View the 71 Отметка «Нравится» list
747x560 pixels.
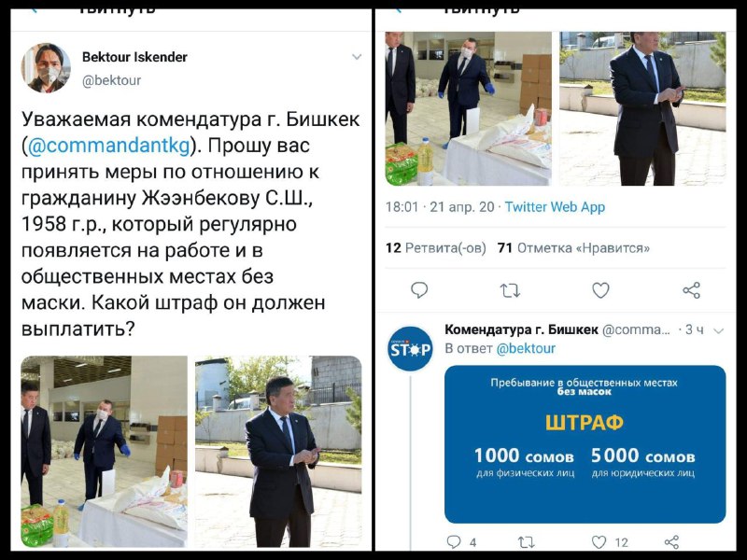click(x=573, y=248)
